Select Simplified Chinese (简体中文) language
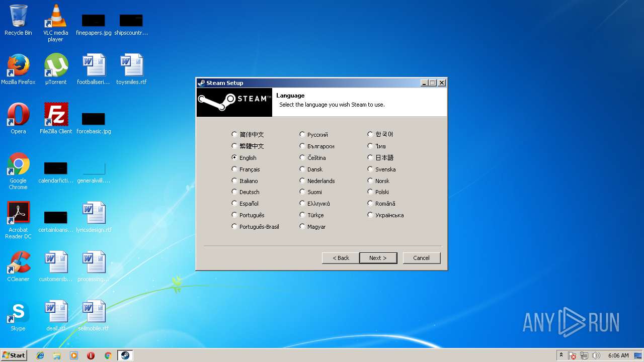 (x=248, y=134)
